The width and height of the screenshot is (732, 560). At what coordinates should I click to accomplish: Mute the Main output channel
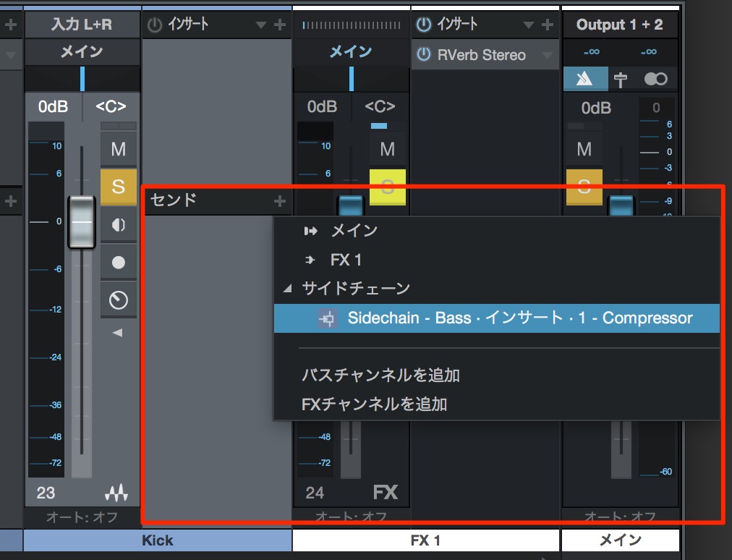click(584, 149)
